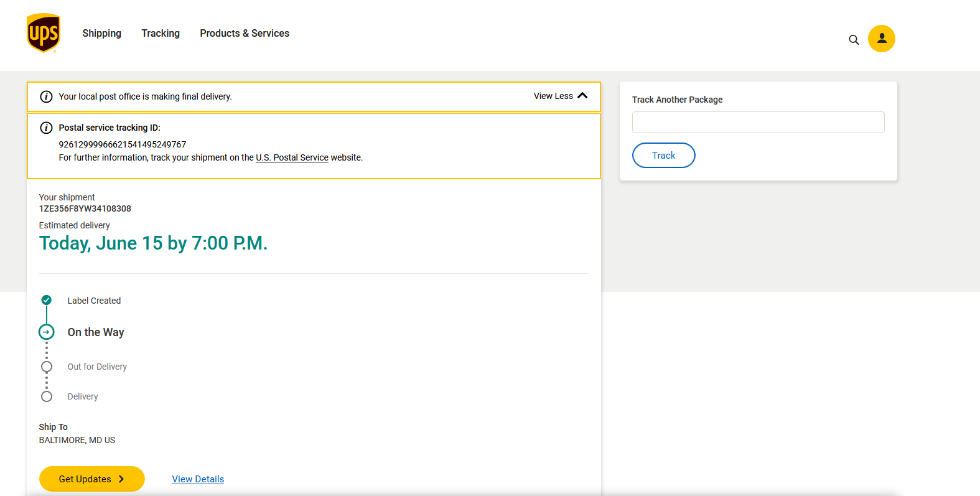Follow the U.S. Postal Service link

[292, 157]
